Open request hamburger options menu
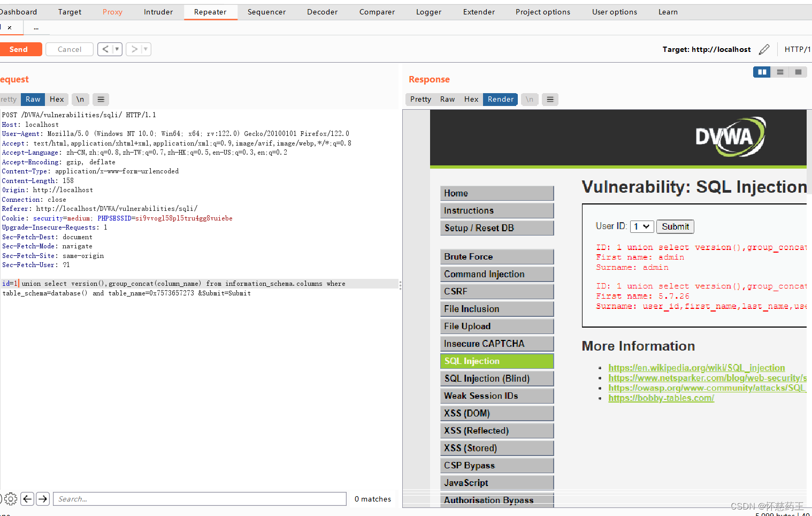 point(101,99)
